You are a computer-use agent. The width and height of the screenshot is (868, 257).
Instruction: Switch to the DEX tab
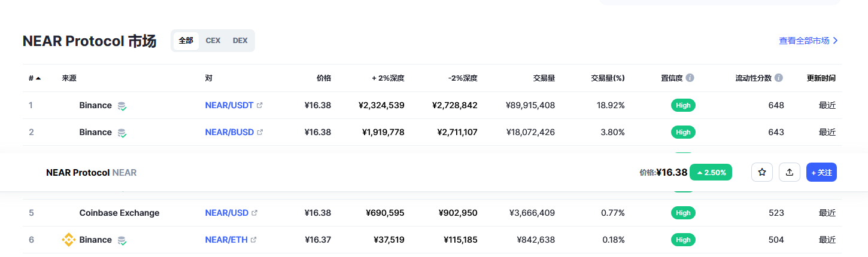tap(240, 41)
